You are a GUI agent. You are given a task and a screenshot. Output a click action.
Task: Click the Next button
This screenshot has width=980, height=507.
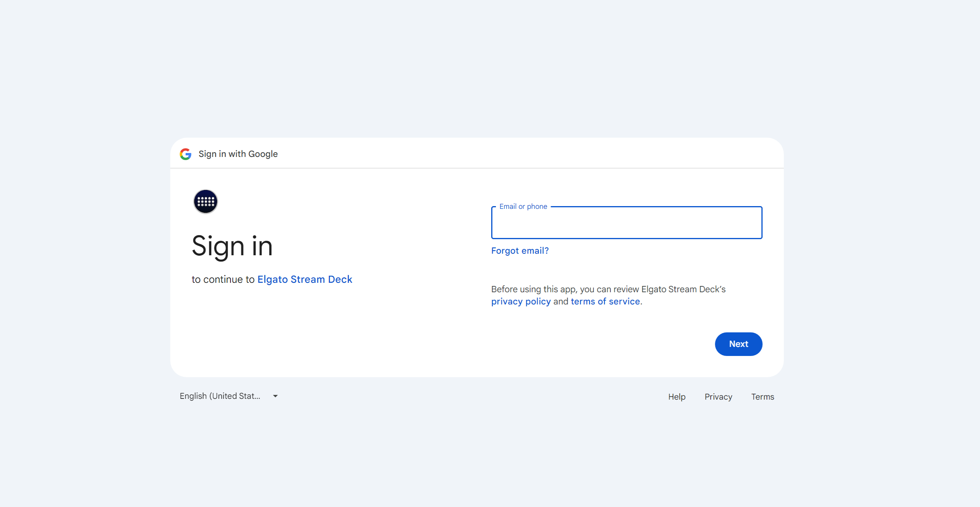coord(739,344)
